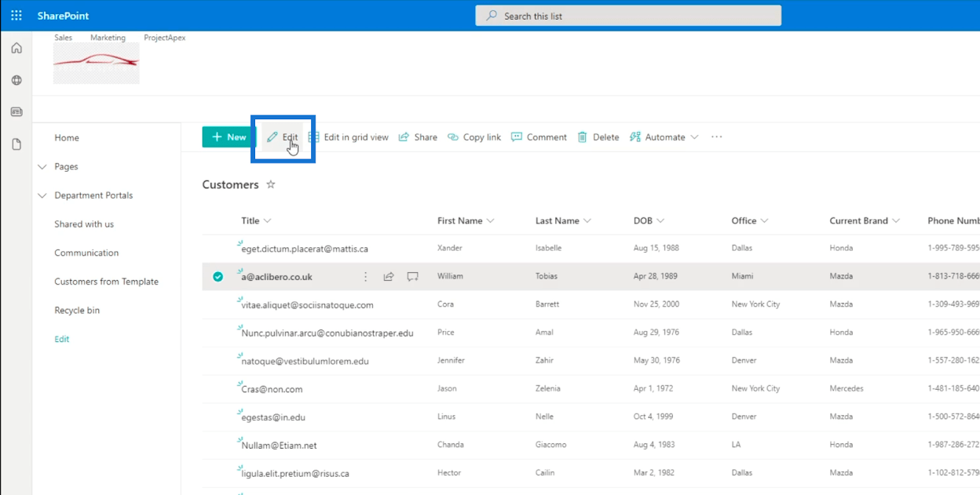This screenshot has width=980, height=495.
Task: Open Communication in site navigation
Action: click(86, 253)
